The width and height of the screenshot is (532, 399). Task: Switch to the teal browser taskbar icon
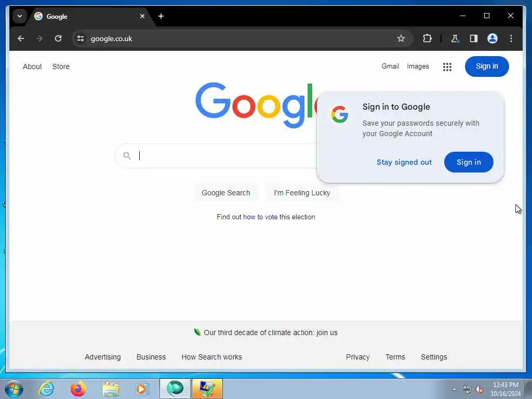click(x=175, y=389)
